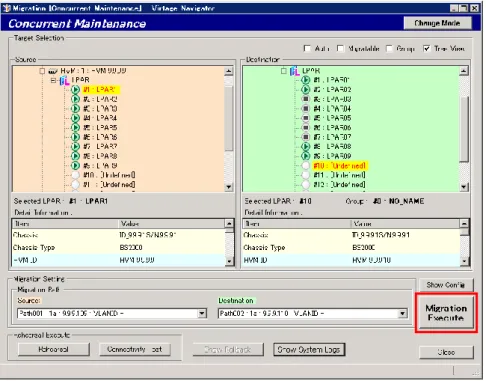The height and width of the screenshot is (381, 486).
Task: Click the stop icon beside destination LPAR05
Action: tap(306, 118)
